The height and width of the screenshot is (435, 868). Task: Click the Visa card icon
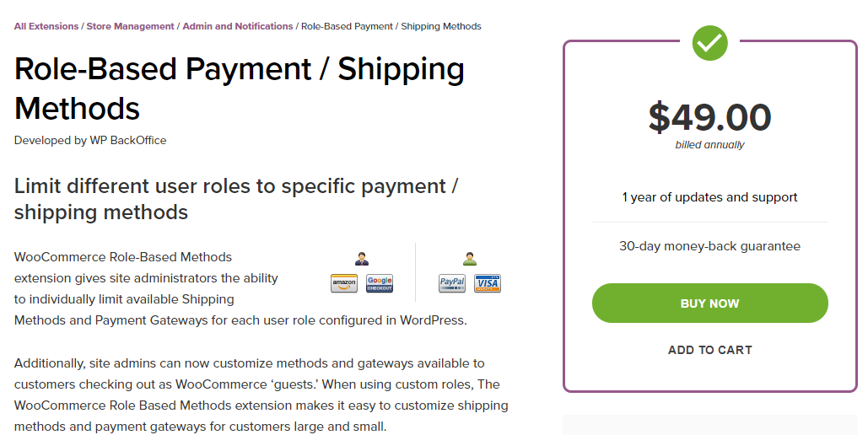tap(488, 283)
